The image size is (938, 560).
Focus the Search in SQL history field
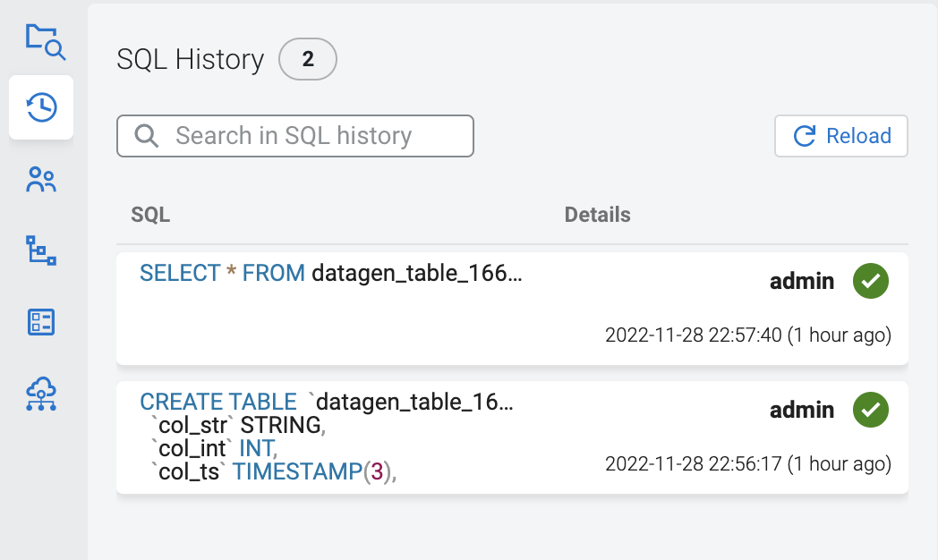[304, 136]
